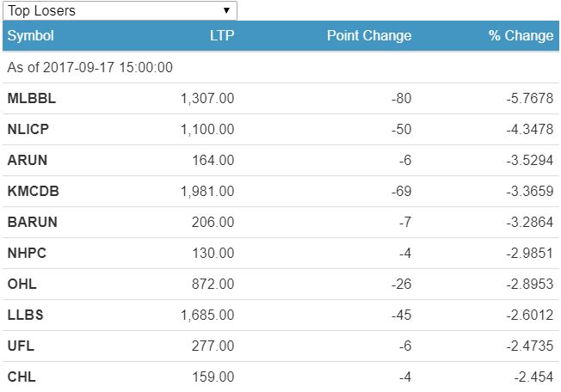This screenshot has height=392, width=561.
Task: Click the NLICP percent change -4.3478
Action: coord(529,129)
